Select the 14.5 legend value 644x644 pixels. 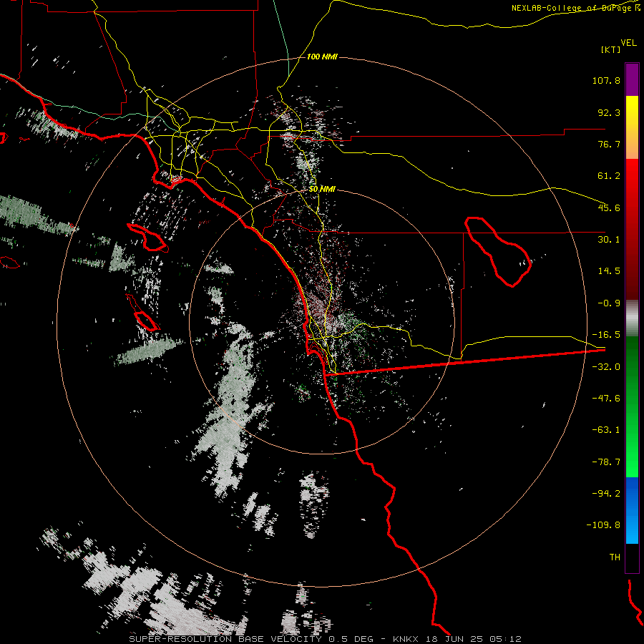point(609,271)
